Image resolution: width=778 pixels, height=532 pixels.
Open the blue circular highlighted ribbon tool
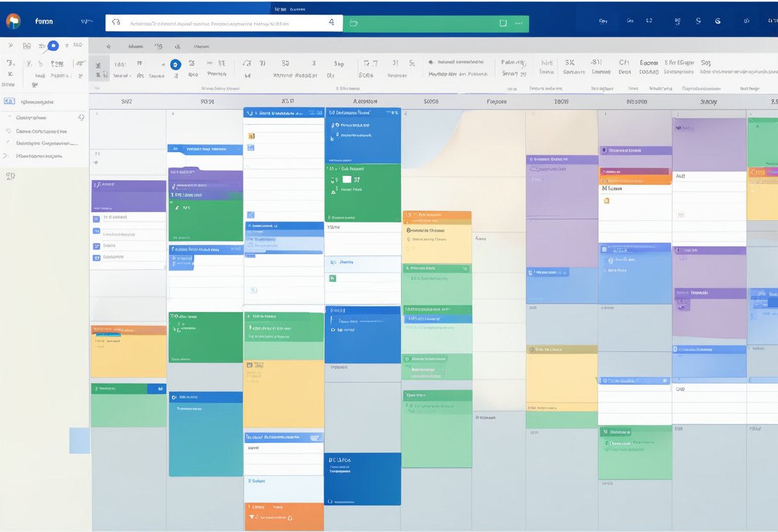pos(175,64)
